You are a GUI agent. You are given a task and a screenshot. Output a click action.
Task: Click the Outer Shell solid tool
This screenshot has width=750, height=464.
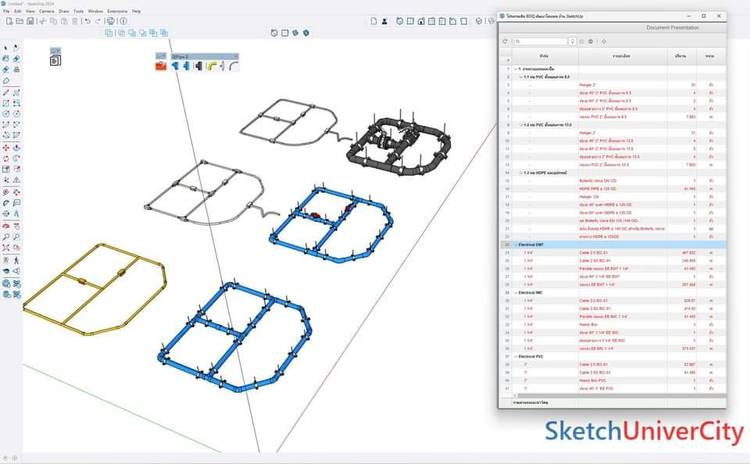coord(109,33)
